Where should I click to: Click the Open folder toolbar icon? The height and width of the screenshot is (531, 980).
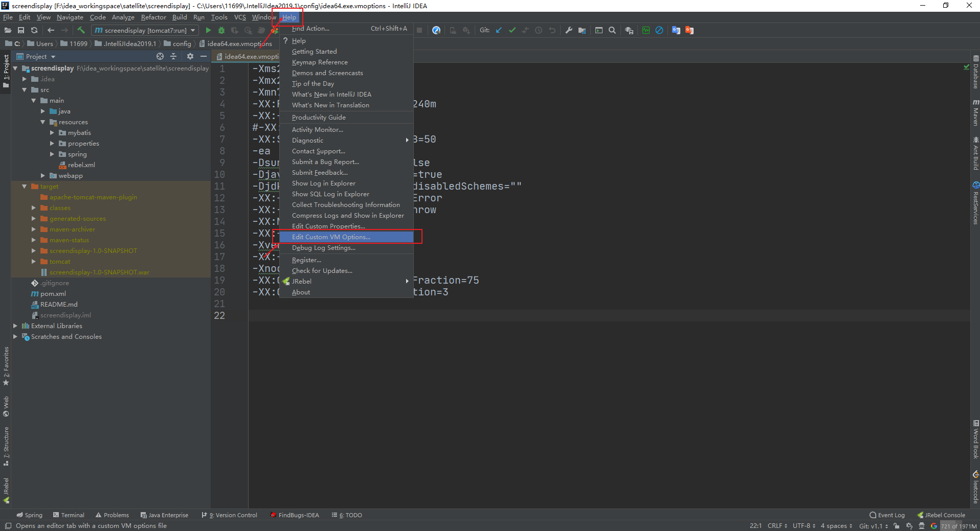(x=8, y=30)
